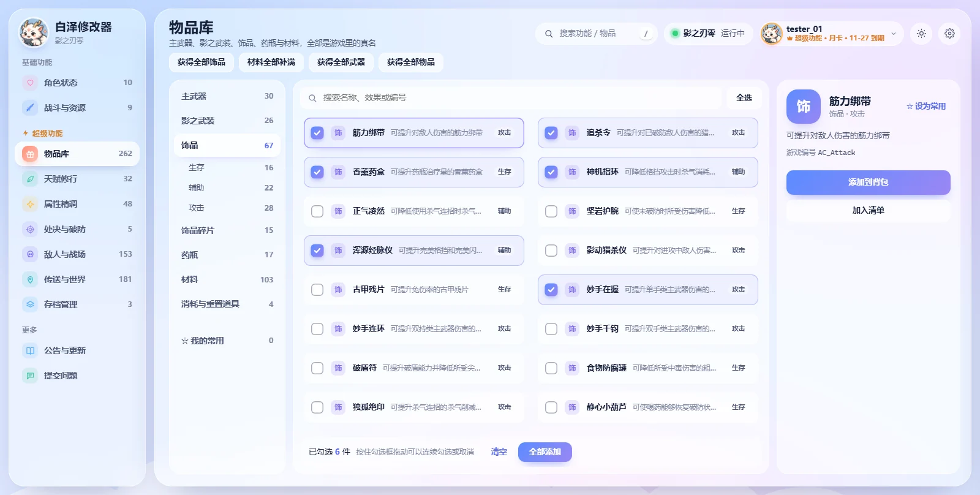Click the 物品库 gift icon

click(x=30, y=154)
